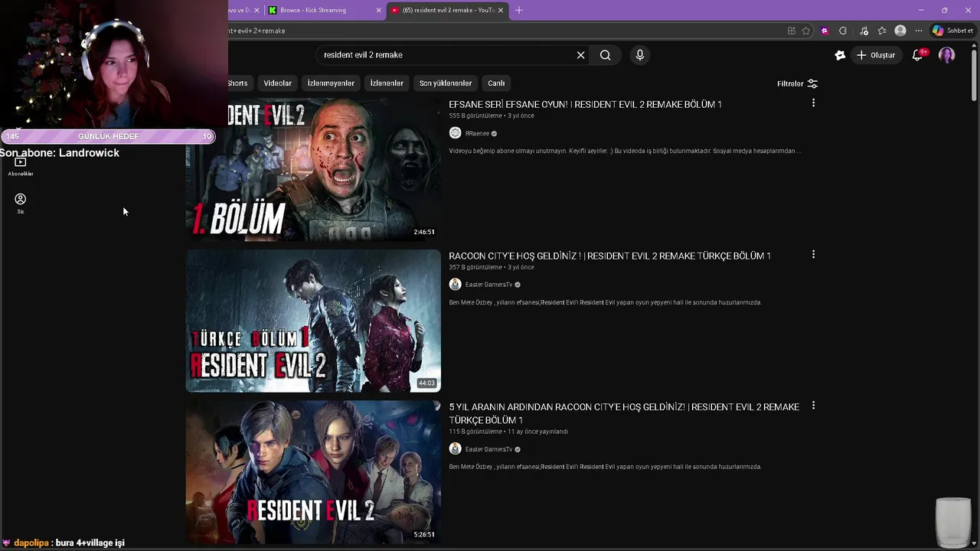The image size is (980, 551).
Task: Open the TÜRKÇE BÖLÜM 1 video thumbnail
Action: point(313,321)
